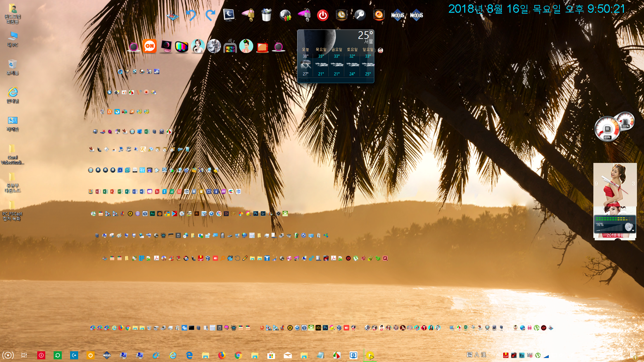Screen dimensions: 644x362
Task: Click the Au Audition icon in the desktop icon row
Action: pos(152,214)
